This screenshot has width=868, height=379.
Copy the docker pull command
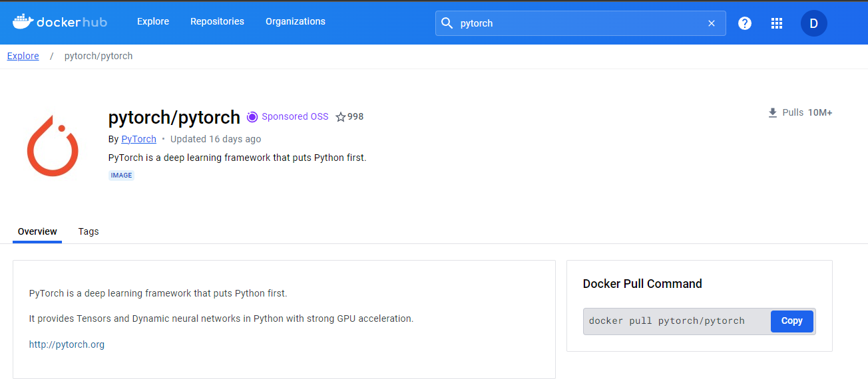(x=792, y=321)
